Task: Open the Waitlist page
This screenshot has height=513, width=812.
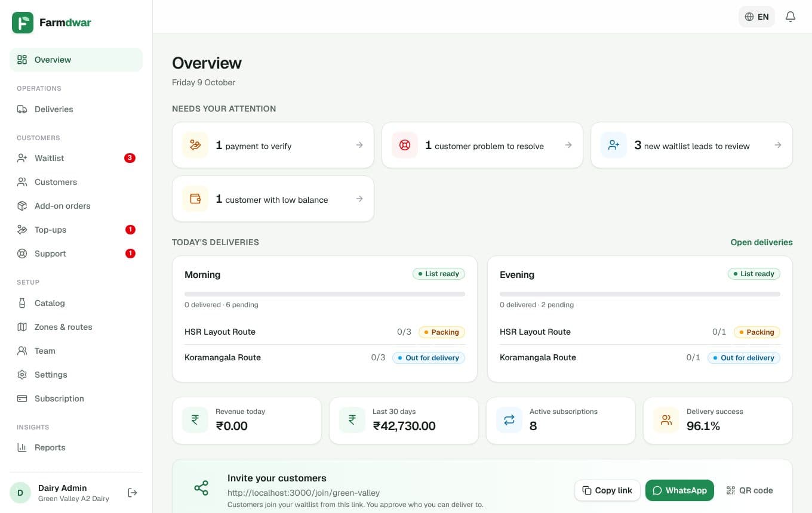Action: click(x=76, y=158)
